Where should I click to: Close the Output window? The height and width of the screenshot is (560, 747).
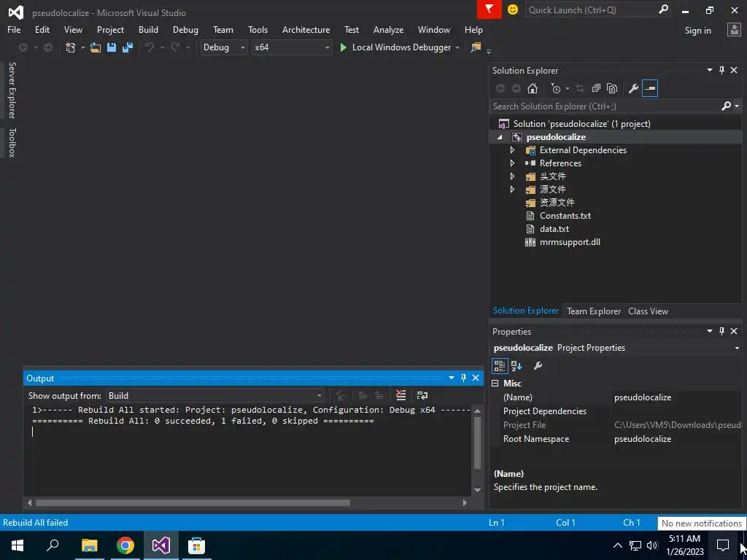pos(476,378)
